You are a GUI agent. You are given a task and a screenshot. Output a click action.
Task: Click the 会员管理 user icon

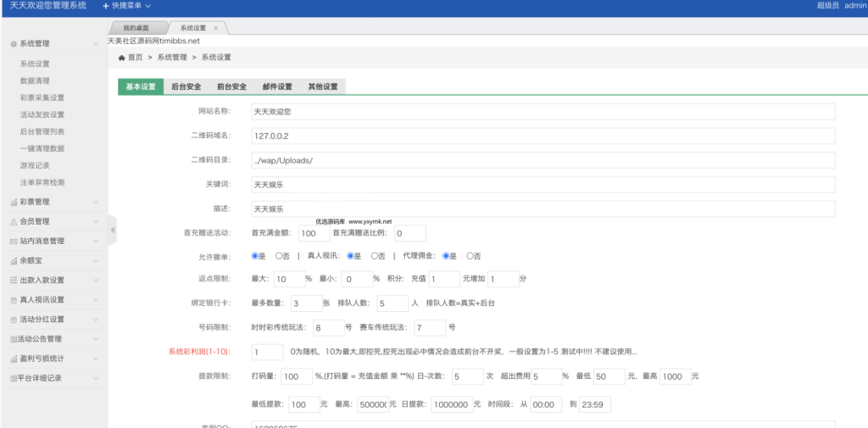(14, 221)
